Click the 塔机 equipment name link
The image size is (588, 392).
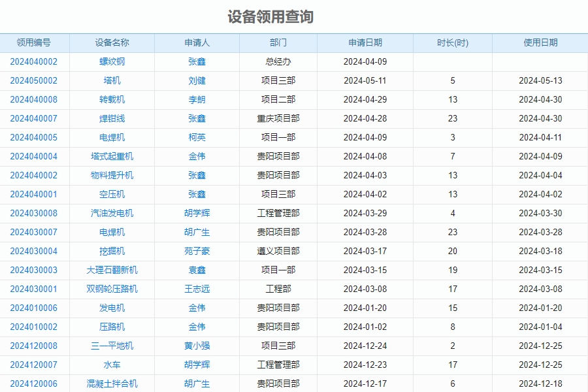coord(112,80)
